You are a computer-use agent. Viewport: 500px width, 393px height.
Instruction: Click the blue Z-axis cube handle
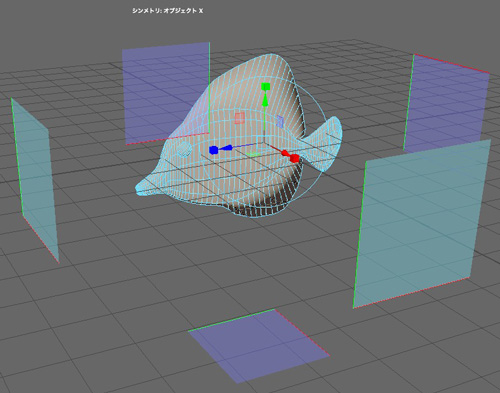[x=213, y=150]
